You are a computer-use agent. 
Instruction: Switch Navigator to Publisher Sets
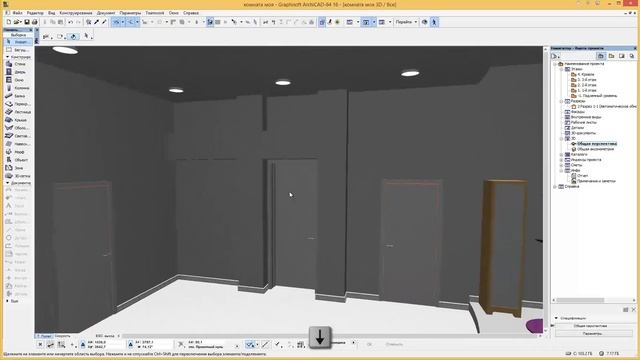click(x=631, y=56)
